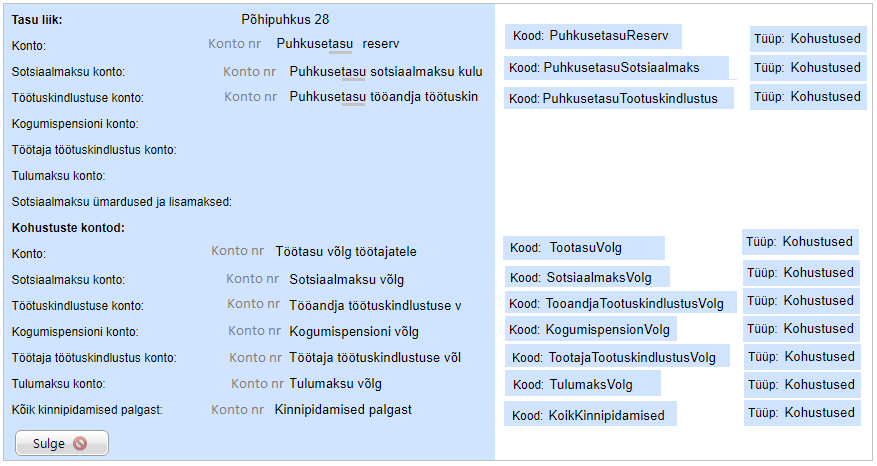The height and width of the screenshot is (466, 877).
Task: Click the Töötasu võlg töötajatele account field
Action: coord(345,252)
